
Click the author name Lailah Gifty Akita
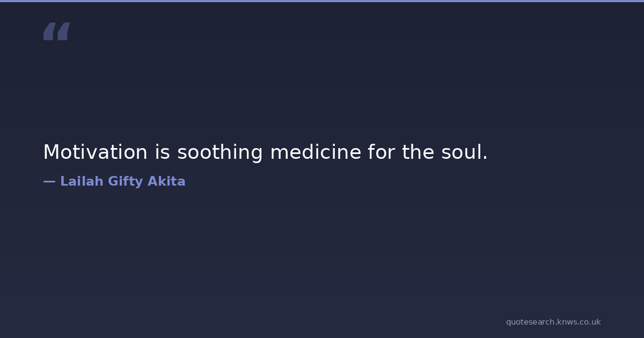pos(122,181)
